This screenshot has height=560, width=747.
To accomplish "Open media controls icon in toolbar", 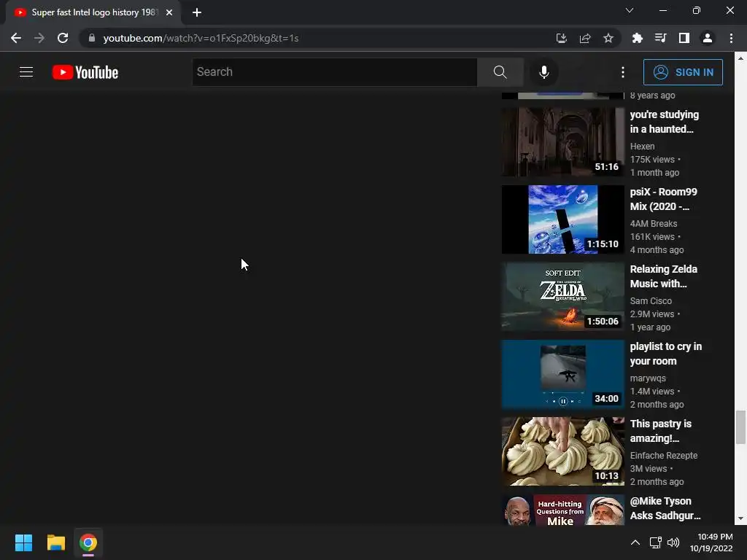I will pos(660,38).
